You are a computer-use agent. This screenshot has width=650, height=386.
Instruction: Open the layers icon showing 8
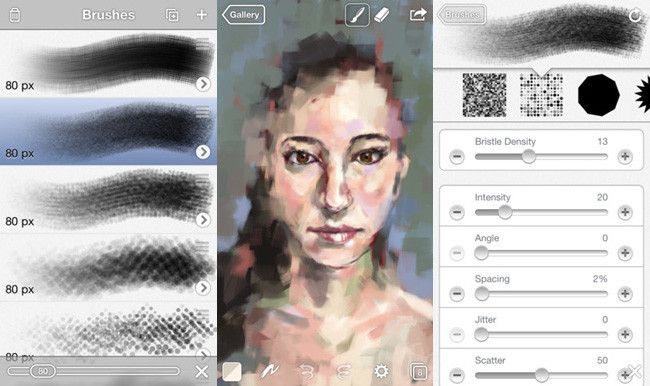click(418, 372)
